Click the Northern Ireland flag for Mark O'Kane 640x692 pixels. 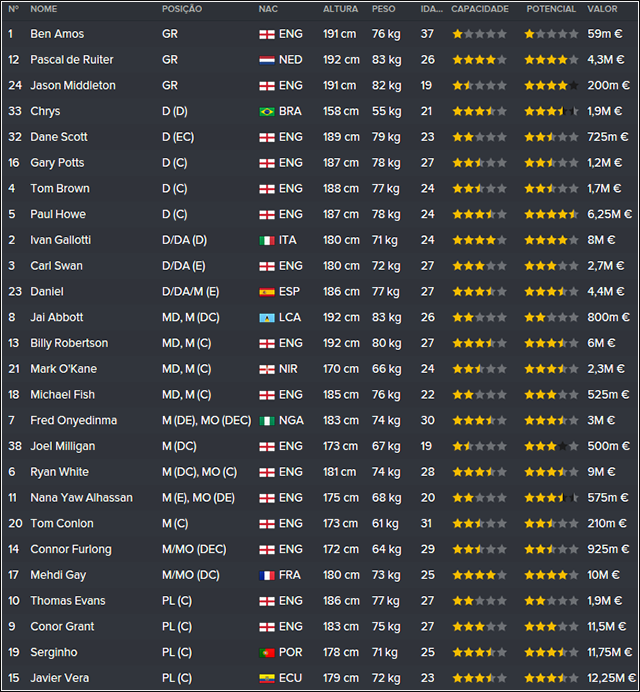[267, 369]
